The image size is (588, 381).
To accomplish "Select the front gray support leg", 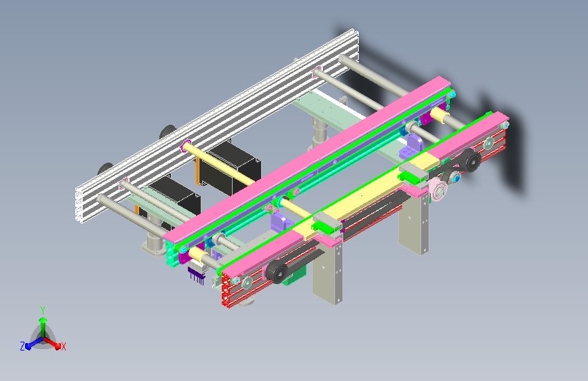I will [x=328, y=272].
